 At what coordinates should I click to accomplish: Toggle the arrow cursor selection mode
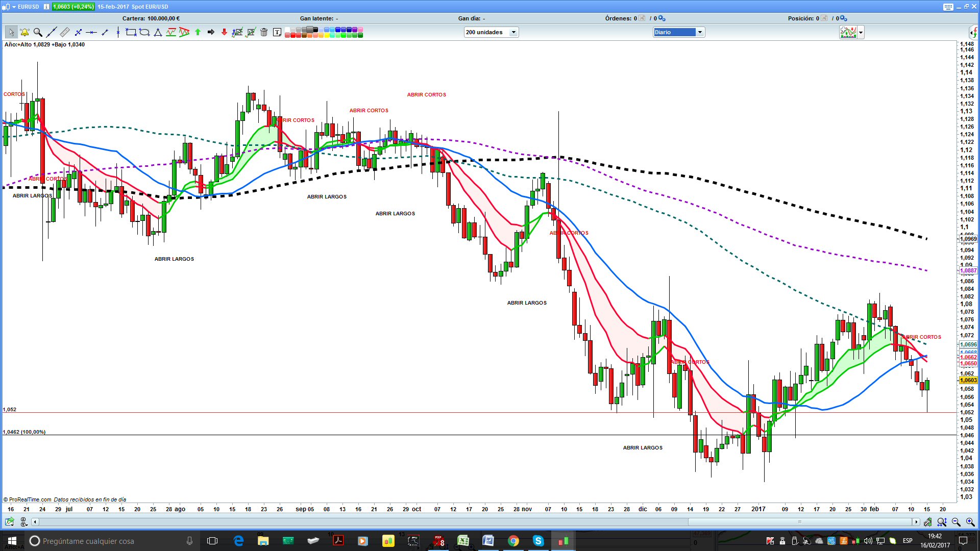pyautogui.click(x=11, y=32)
